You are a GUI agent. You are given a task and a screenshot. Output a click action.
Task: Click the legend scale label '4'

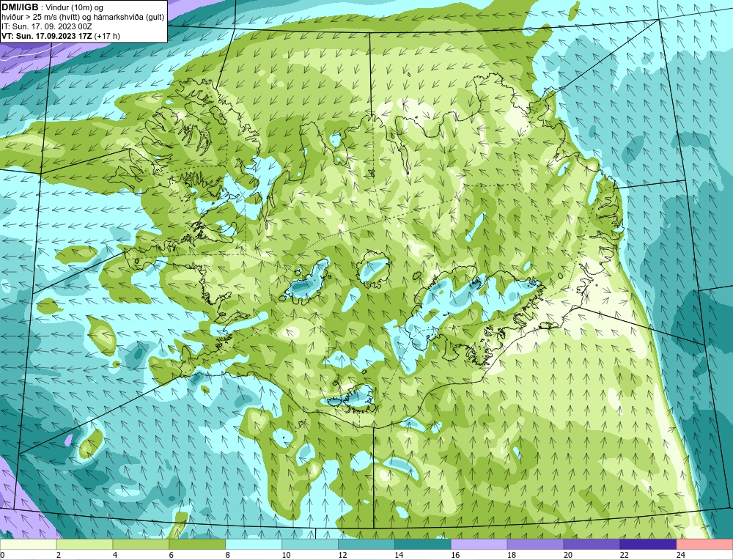pos(115,555)
